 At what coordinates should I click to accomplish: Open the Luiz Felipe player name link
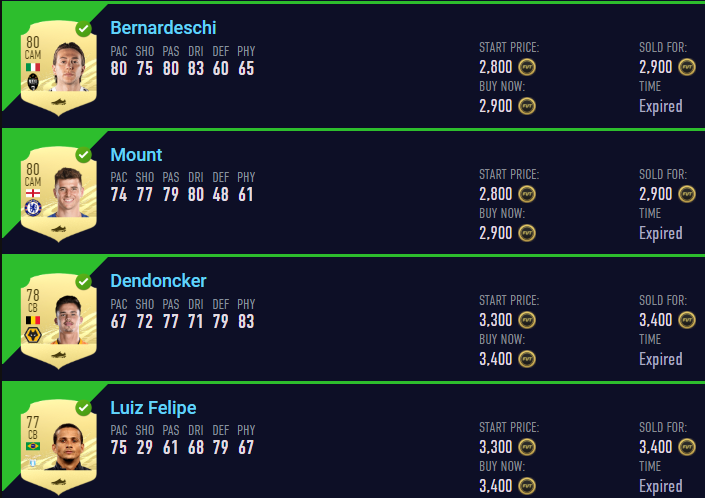pyautogui.click(x=153, y=408)
